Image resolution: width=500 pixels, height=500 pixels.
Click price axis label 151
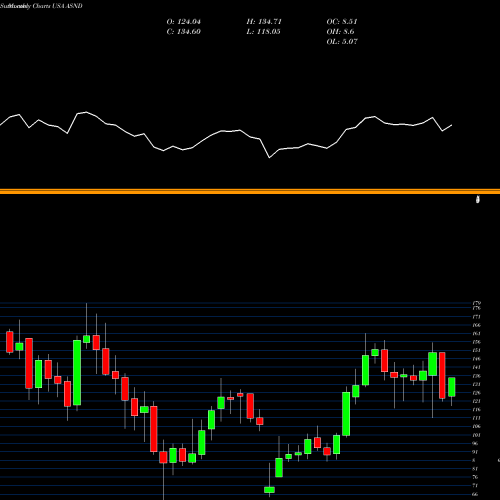pyautogui.click(x=477, y=350)
